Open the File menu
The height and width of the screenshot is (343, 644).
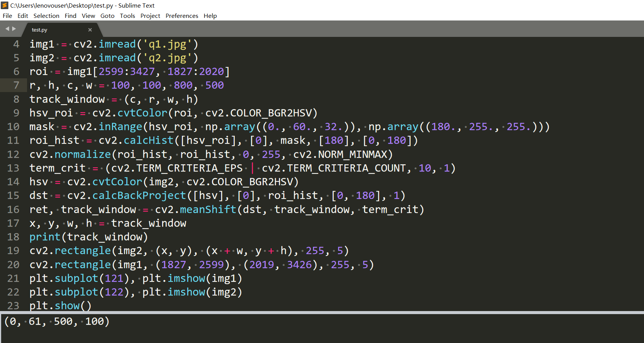coord(7,16)
